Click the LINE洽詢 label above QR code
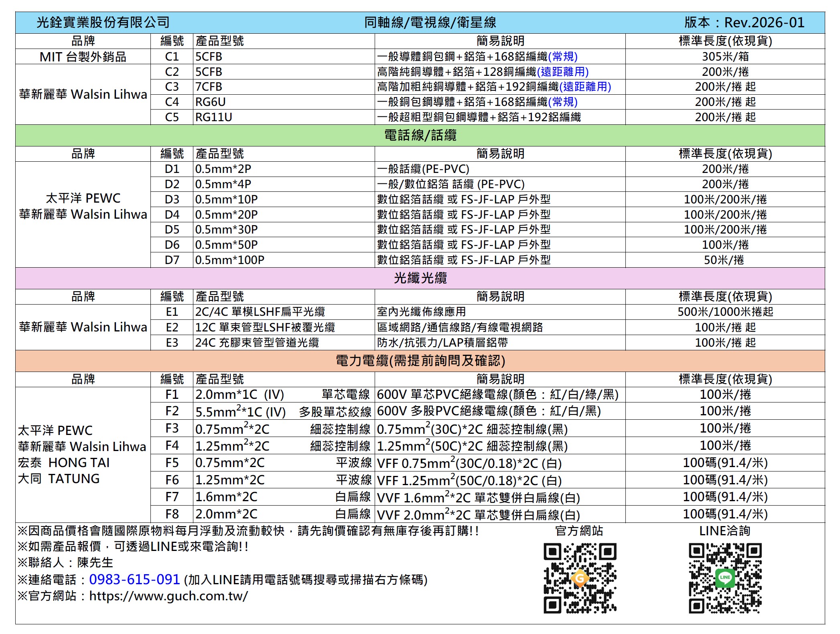Image resolution: width=840 pixels, height=634 pixels. [724, 531]
